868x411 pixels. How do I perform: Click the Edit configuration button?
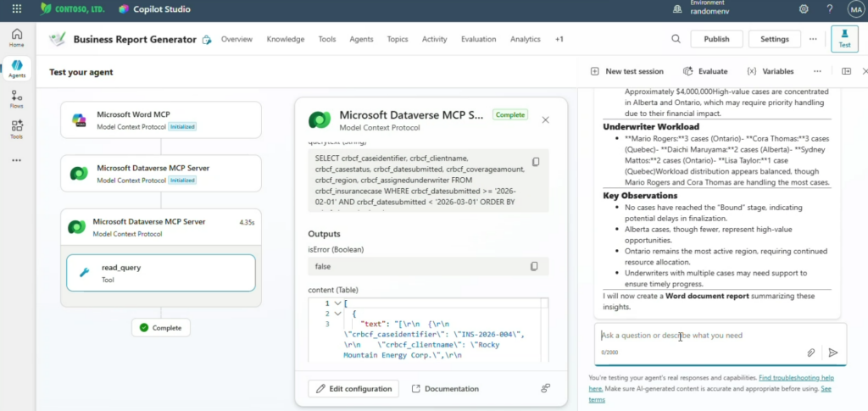353,388
